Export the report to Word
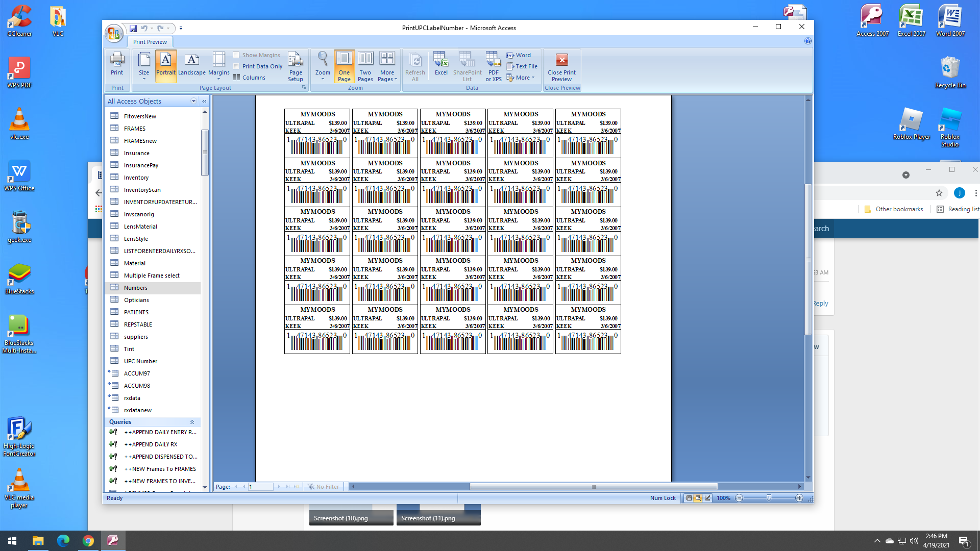The image size is (980, 551). click(x=519, y=55)
